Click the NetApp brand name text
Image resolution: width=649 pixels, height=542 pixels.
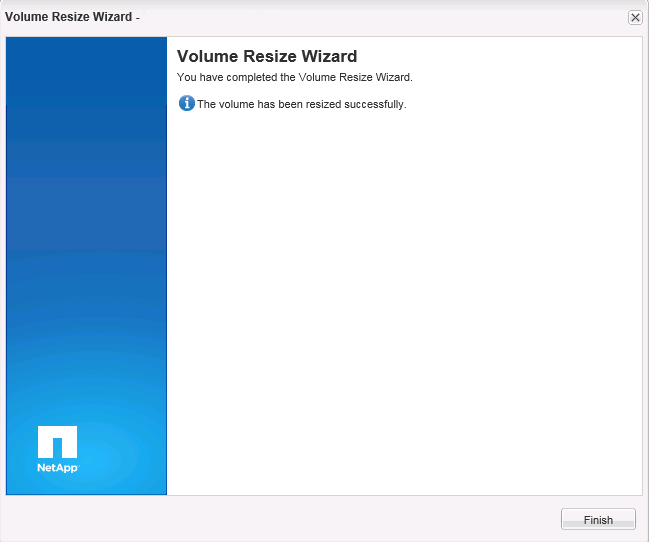point(57,467)
